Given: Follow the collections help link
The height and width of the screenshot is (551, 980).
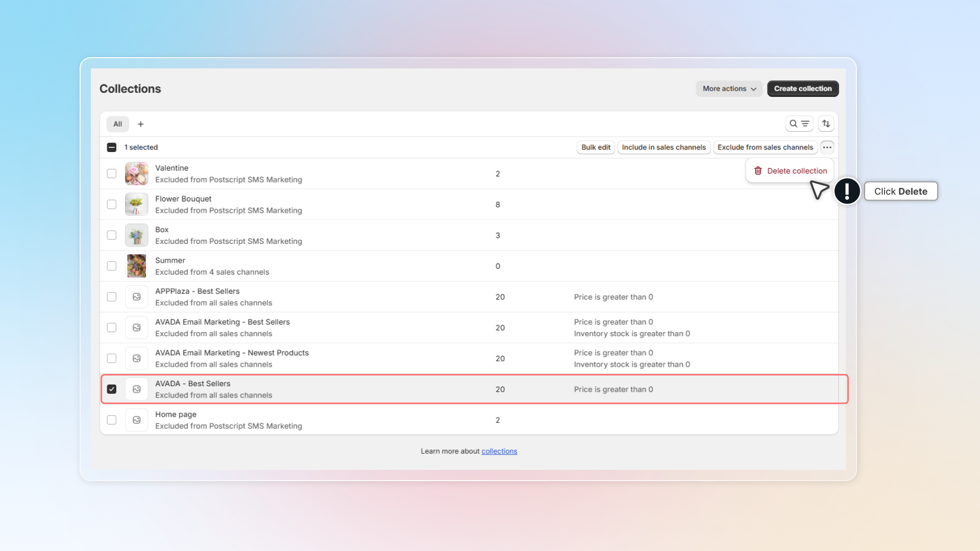Looking at the screenshot, I should coord(499,451).
